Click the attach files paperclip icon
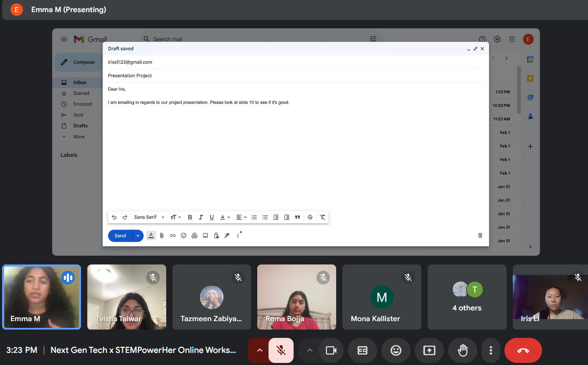Image resolution: width=588 pixels, height=365 pixels. tap(162, 236)
